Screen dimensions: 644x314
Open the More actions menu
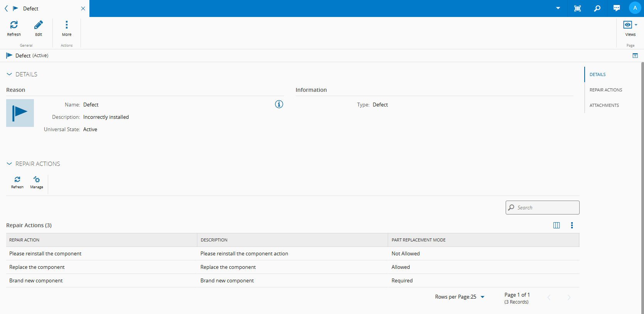coord(67,25)
